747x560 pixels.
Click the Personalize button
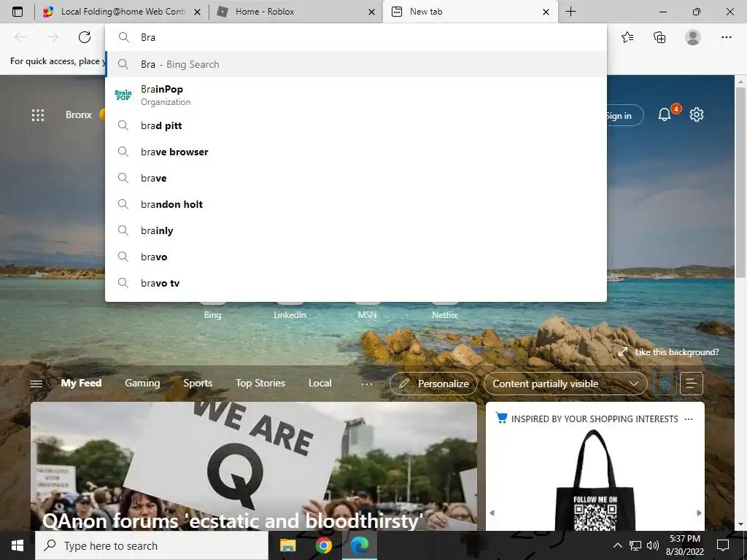(433, 384)
